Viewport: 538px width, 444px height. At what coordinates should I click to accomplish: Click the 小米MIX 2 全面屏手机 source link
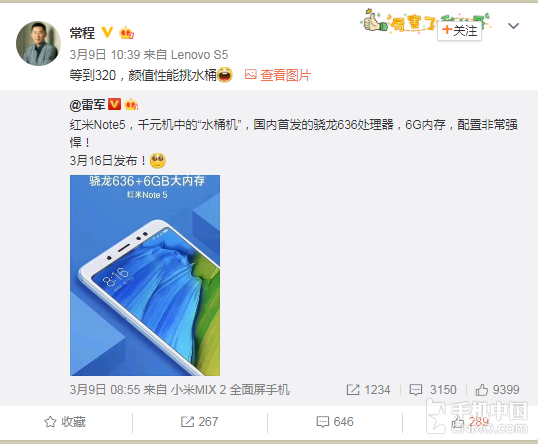coord(230,390)
